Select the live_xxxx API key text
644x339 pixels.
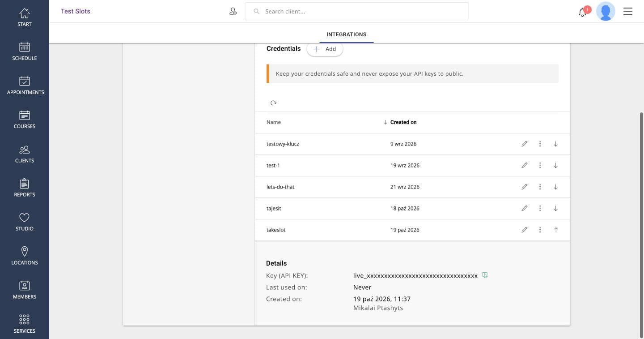pos(415,275)
